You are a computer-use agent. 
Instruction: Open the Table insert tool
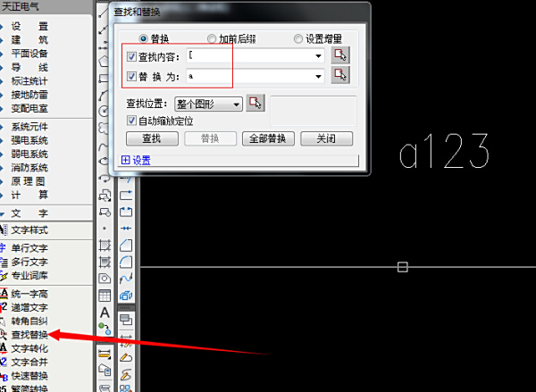105,296
